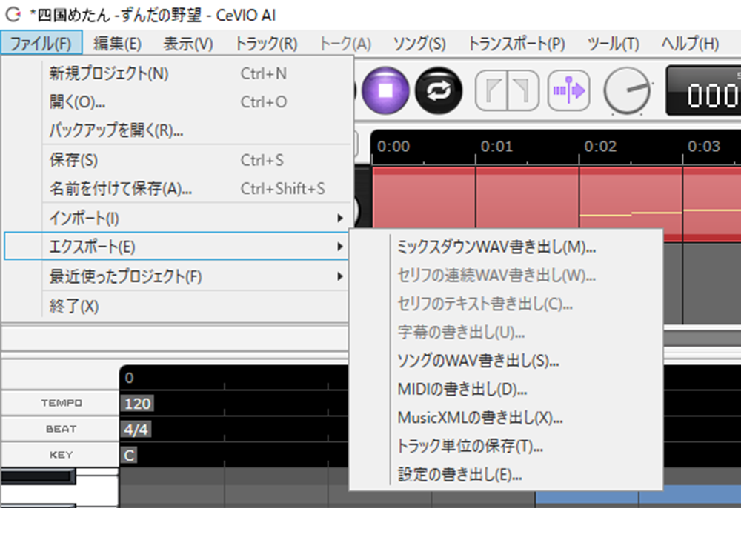Open the 編集(E) menu
The width and height of the screenshot is (741, 560).
[117, 44]
